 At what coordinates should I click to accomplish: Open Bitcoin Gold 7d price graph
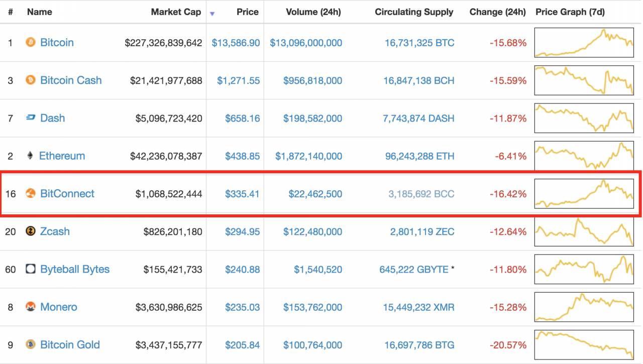click(584, 344)
